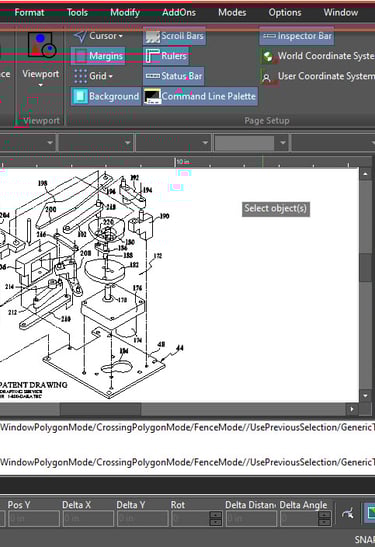375x547 pixels.
Task: Click the curved-arrow icon beside Delta Angle
Action: click(348, 514)
